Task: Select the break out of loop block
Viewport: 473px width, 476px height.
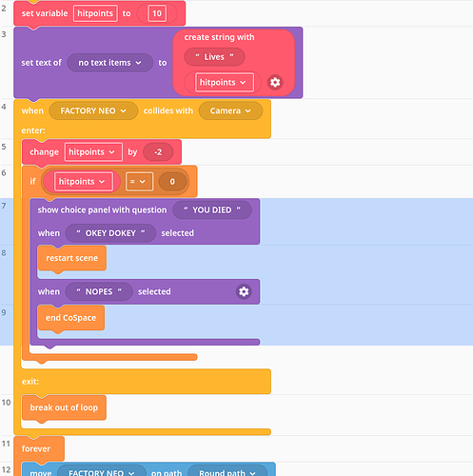Action: [x=64, y=407]
